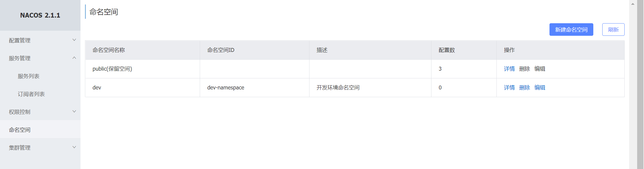This screenshot has width=644, height=169.
Task: Expand the 权限控制 chevron arrow
Action: coord(74,111)
